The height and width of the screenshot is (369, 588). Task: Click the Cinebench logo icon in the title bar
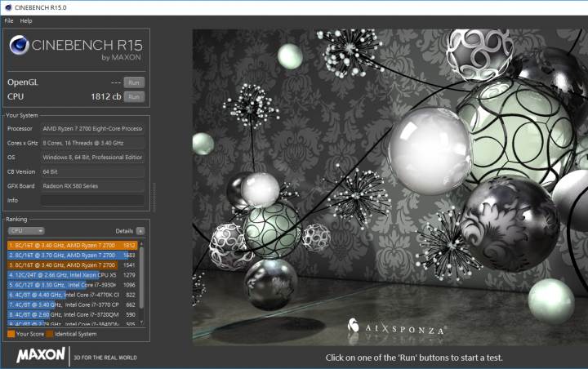(8, 7)
